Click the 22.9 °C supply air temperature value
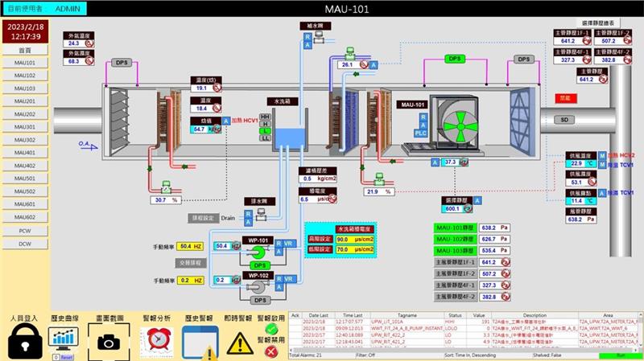This screenshot has width=644, height=361. point(580,164)
